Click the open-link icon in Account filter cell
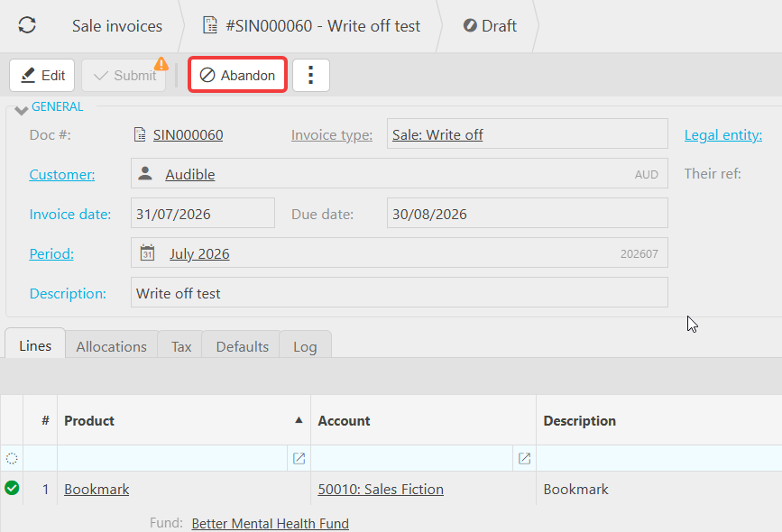782x532 pixels. (x=524, y=458)
